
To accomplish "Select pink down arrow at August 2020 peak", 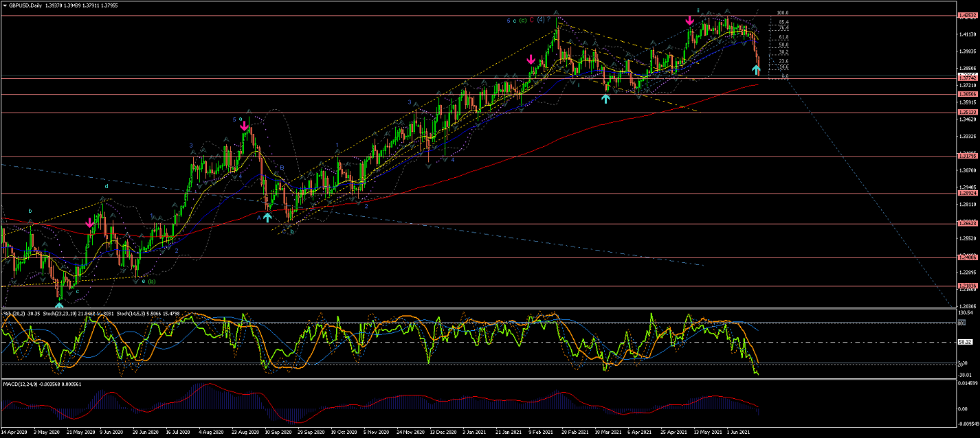I will tap(244, 126).
